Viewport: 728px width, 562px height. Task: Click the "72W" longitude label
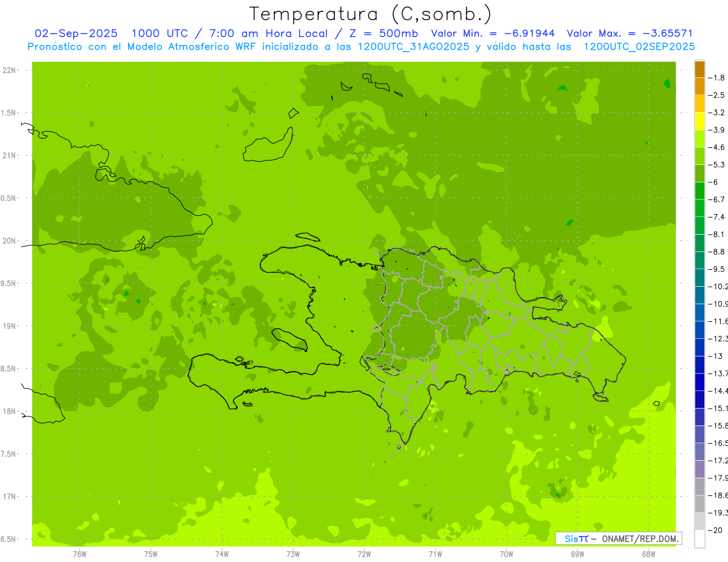[x=364, y=554]
